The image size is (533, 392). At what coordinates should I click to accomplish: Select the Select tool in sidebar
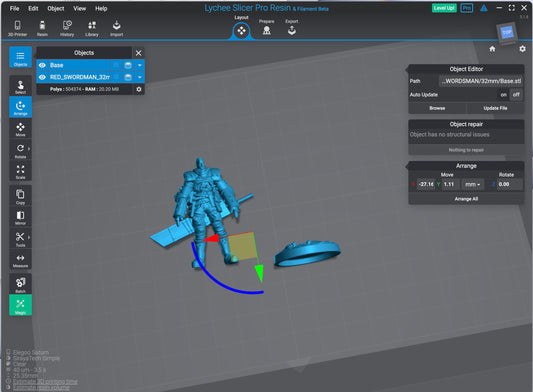20,86
